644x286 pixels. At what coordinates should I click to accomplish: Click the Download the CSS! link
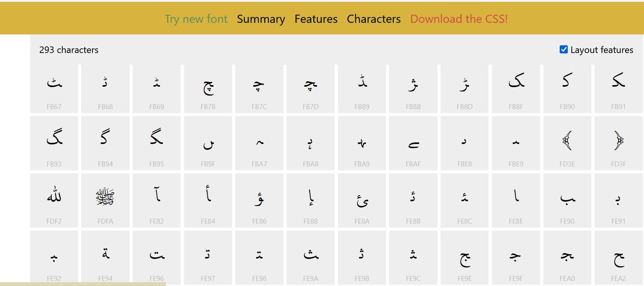click(459, 19)
